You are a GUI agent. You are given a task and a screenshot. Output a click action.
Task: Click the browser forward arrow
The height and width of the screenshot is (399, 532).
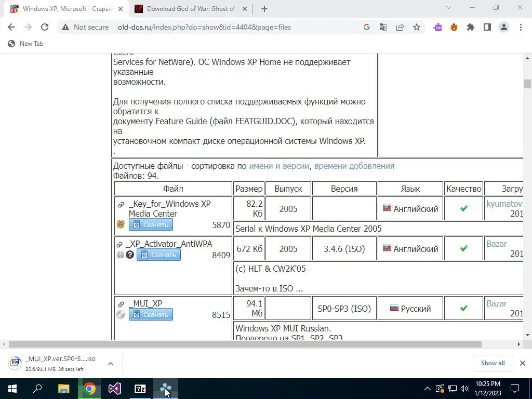click(x=28, y=27)
